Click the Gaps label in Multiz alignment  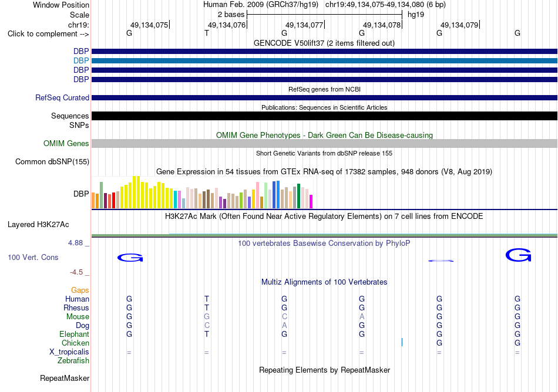pyautogui.click(x=80, y=290)
